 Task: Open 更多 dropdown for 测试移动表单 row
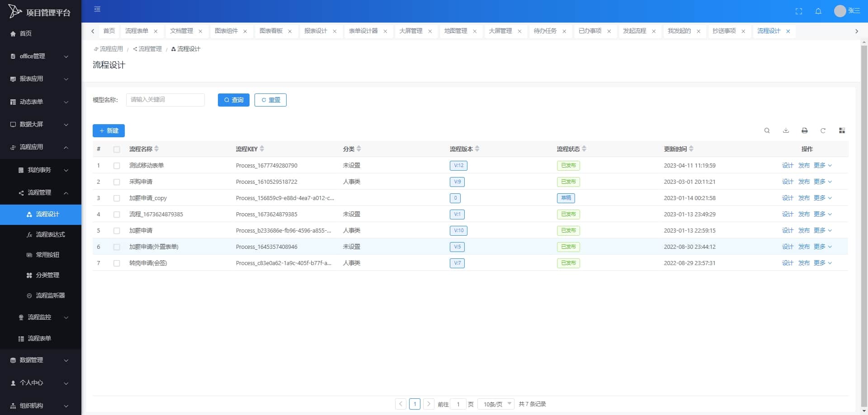coord(823,165)
